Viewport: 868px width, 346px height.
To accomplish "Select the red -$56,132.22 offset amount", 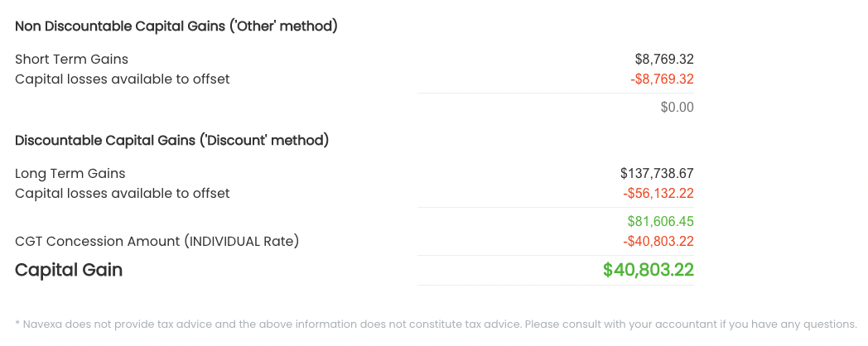I will pyautogui.click(x=658, y=194).
